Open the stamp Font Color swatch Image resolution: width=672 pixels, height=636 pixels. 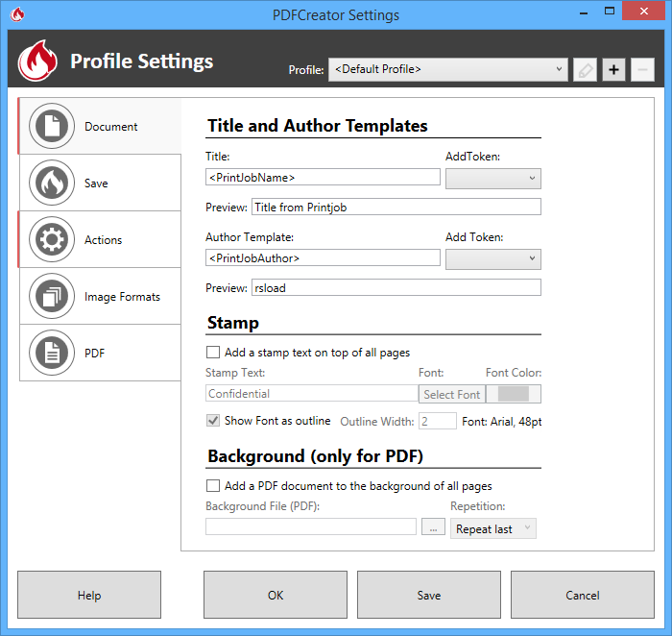[514, 394]
